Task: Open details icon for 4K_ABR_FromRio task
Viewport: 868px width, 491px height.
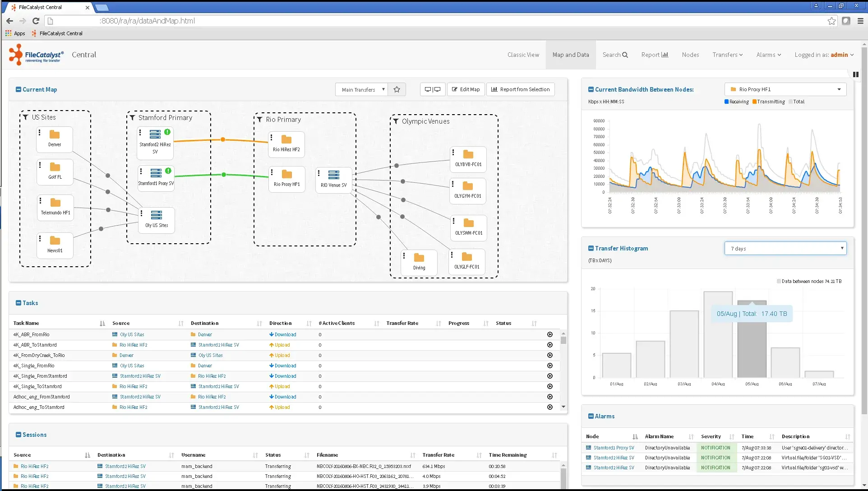Action: (x=549, y=334)
